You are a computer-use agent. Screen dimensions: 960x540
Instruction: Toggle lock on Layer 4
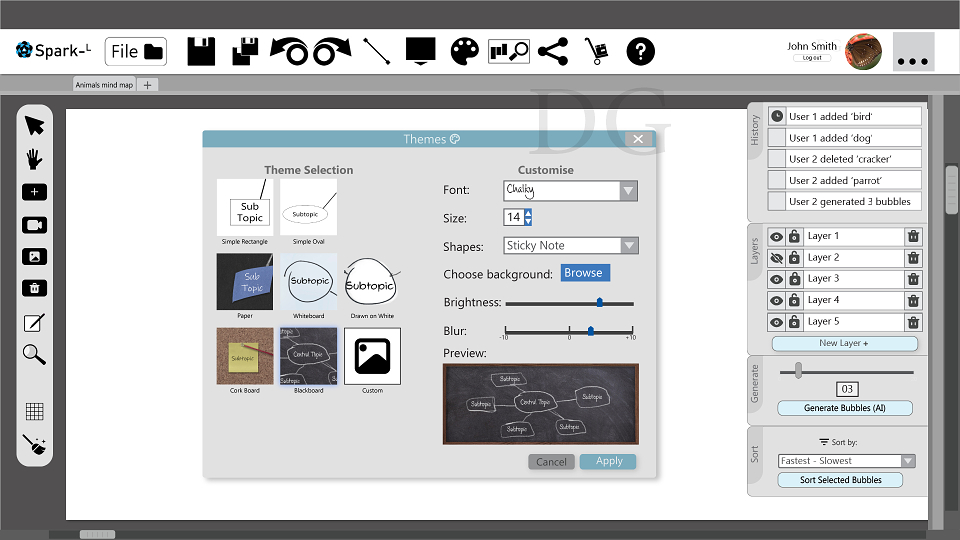[x=794, y=300]
